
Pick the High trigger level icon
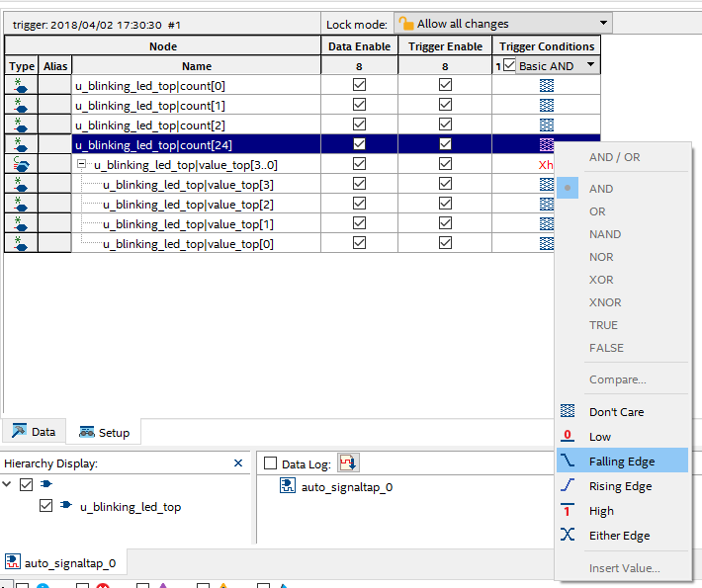click(x=568, y=511)
